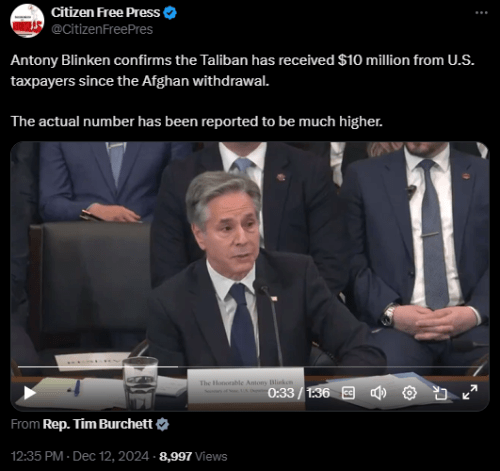The width and height of the screenshot is (500, 471).
Task: Click blue verified badge next to Citizen Free Press
Action: click(x=170, y=13)
